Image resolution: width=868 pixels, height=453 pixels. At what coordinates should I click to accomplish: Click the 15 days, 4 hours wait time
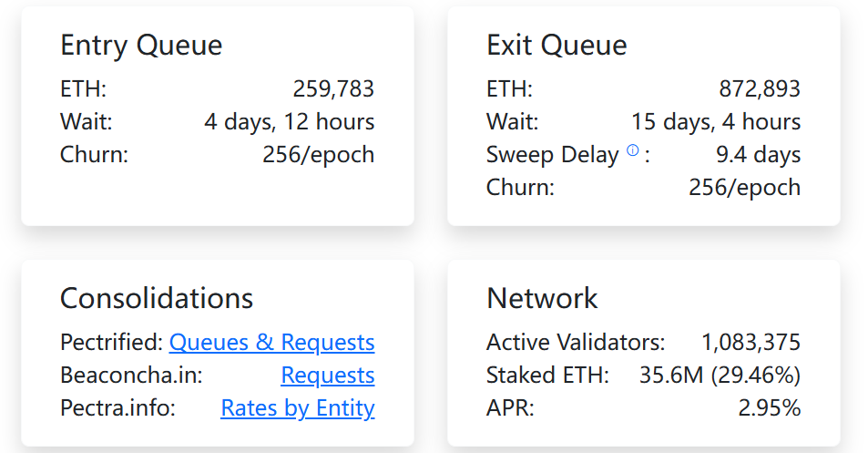point(716,122)
